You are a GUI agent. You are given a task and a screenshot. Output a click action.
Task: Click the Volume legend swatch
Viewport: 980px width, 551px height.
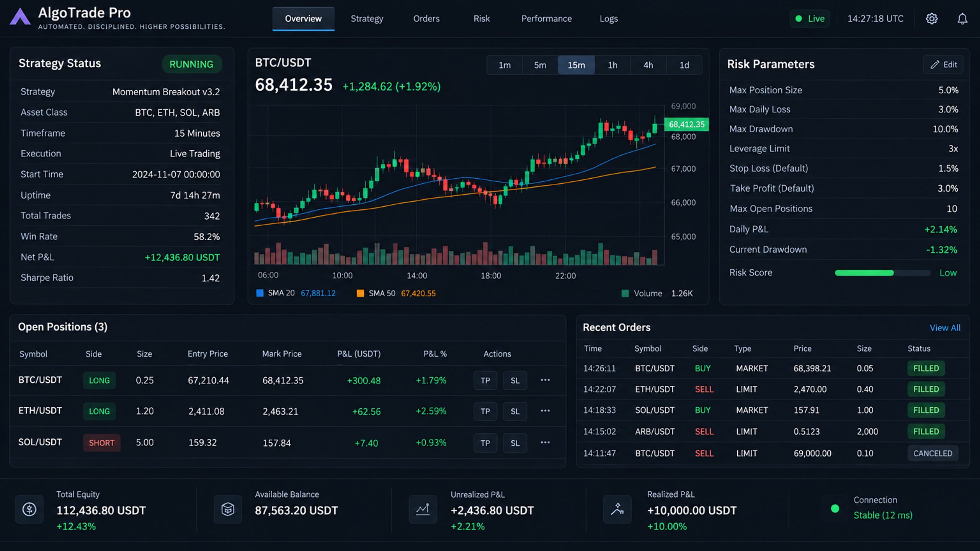[x=625, y=293]
